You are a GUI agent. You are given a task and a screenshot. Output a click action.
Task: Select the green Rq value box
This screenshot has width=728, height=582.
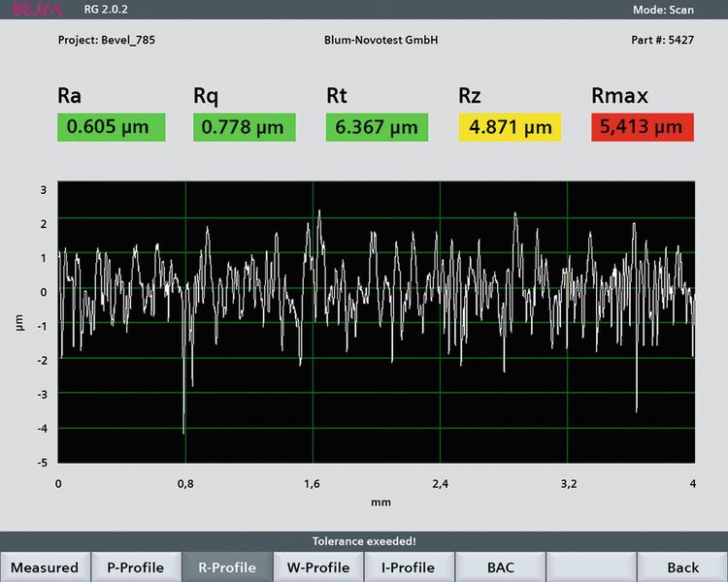(x=244, y=127)
